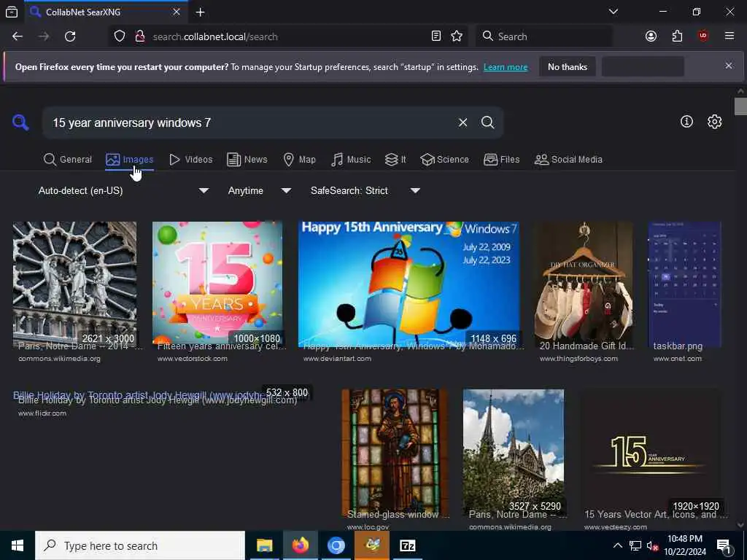Open the extensions puzzle icon
747x560 pixels.
click(x=677, y=36)
